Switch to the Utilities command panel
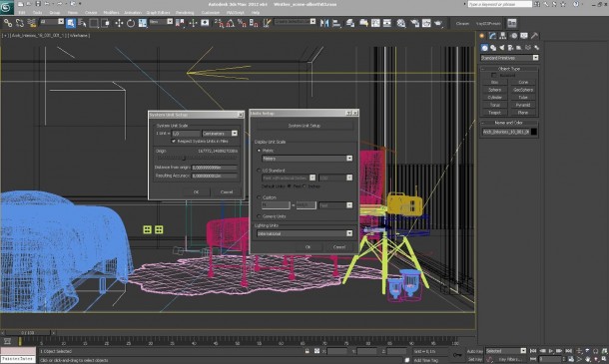This screenshot has height=364, width=609. (534, 36)
